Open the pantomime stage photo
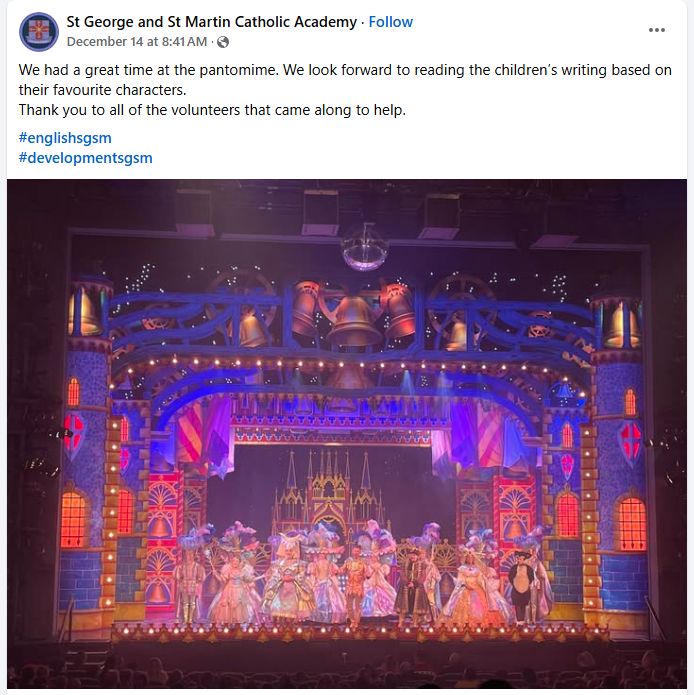Image resolution: width=694 pixels, height=695 pixels. (x=347, y=433)
